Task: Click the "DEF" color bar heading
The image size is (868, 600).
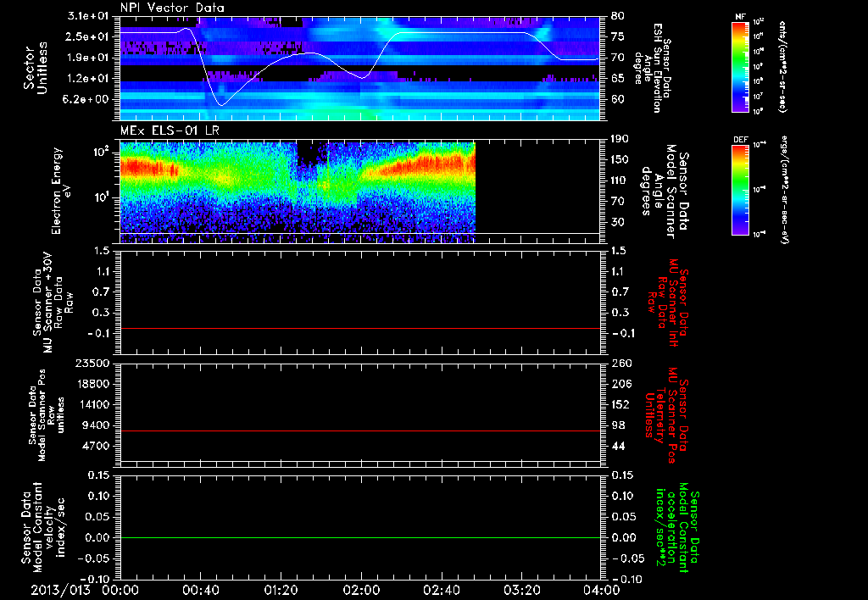Action: pyautogui.click(x=741, y=140)
